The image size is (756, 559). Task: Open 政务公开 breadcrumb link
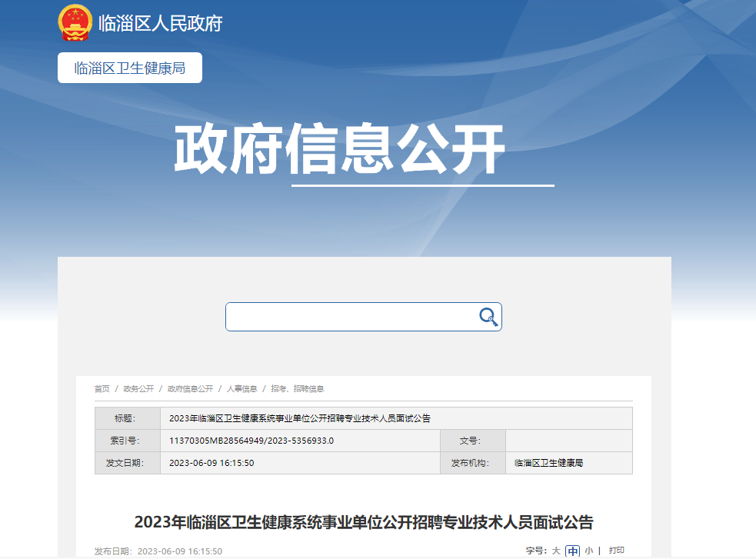click(x=138, y=389)
